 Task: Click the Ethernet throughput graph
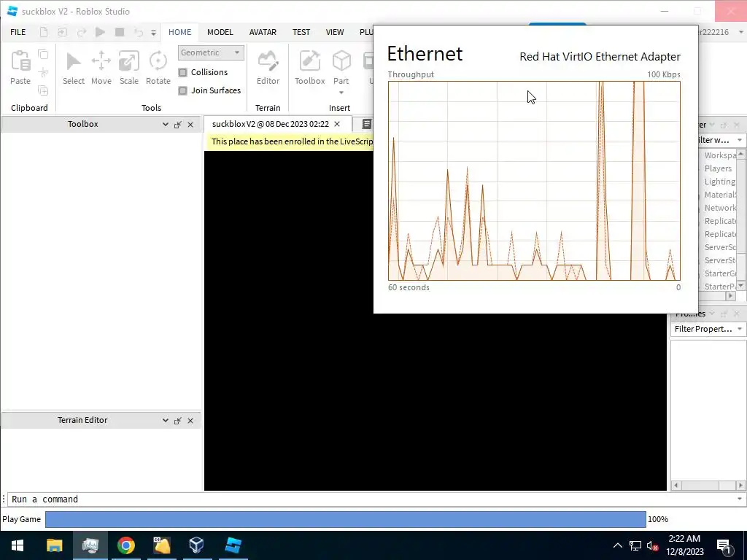[x=534, y=181]
